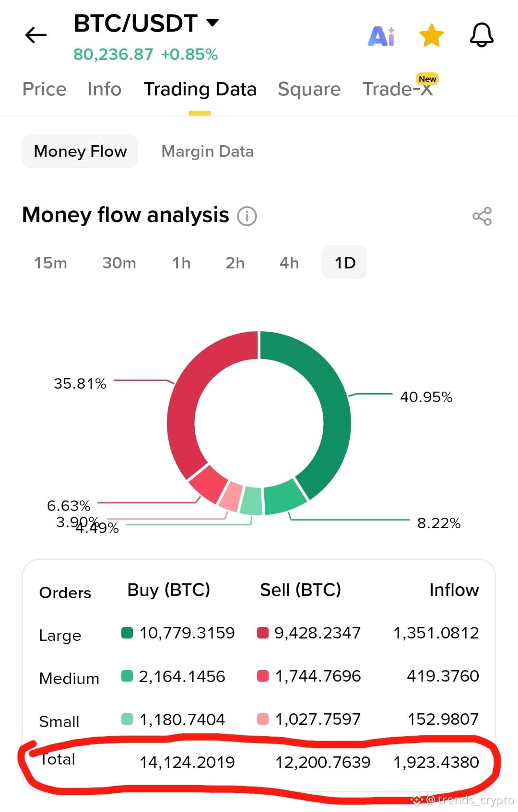Image resolution: width=518 pixels, height=812 pixels.
Task: Select the 15m timeframe
Action: pos(50,263)
